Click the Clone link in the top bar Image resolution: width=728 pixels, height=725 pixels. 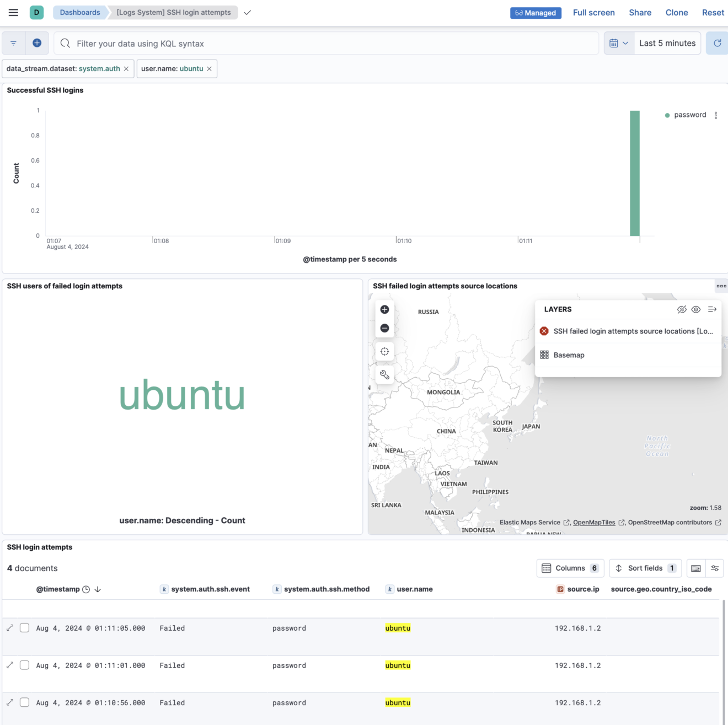pyautogui.click(x=676, y=12)
